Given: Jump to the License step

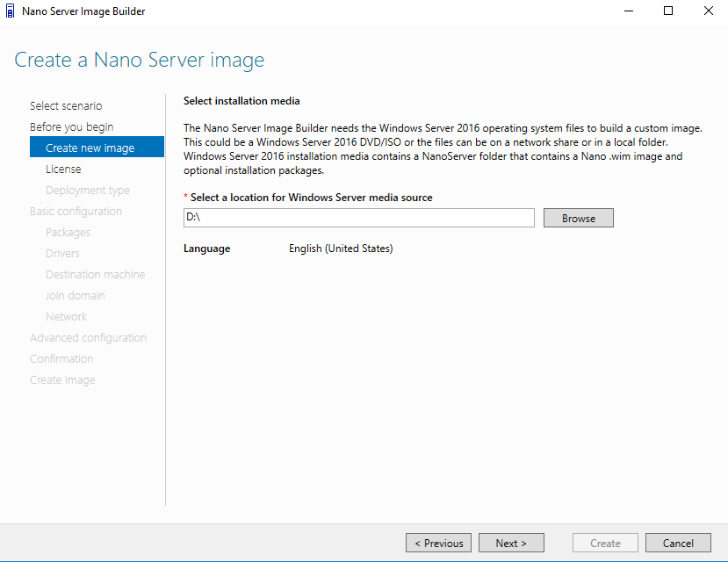Looking at the screenshot, I should pos(63,169).
